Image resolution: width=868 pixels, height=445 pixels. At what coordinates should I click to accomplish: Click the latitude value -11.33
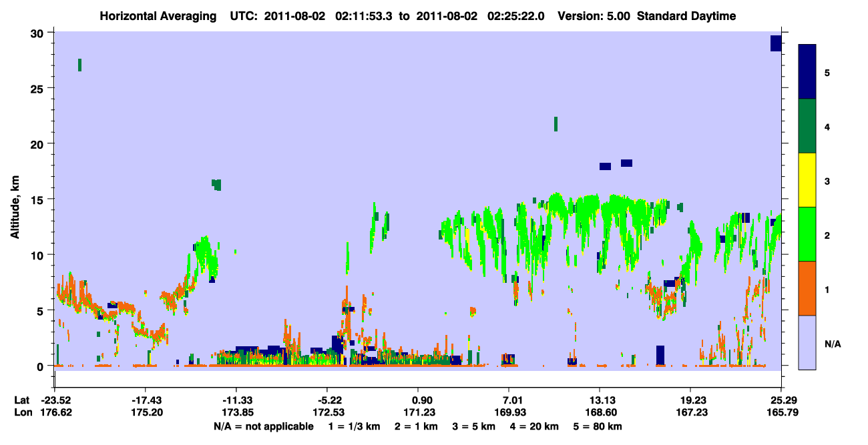point(236,400)
